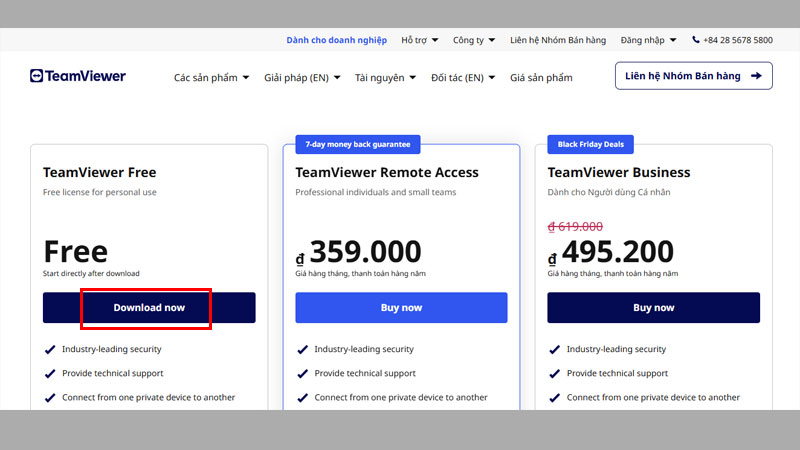Viewport: 800px width, 450px height.
Task: Click the Black Friday Deals badge
Action: coord(590,144)
